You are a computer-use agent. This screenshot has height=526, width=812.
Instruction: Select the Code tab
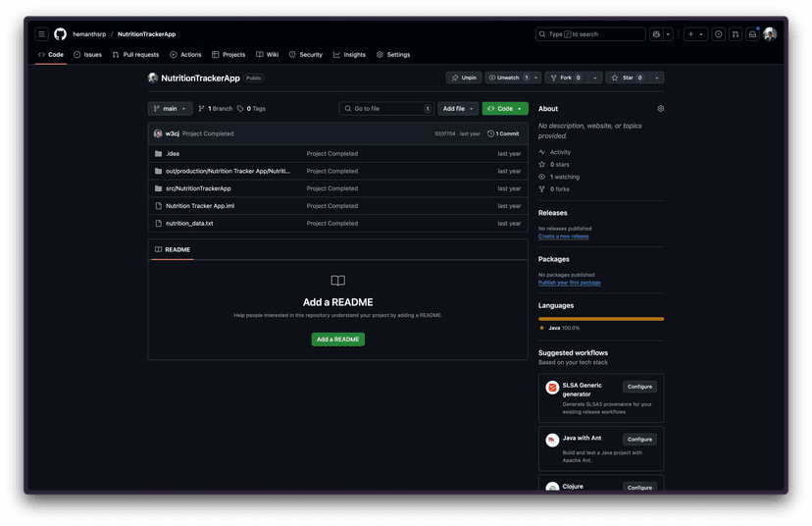51,54
